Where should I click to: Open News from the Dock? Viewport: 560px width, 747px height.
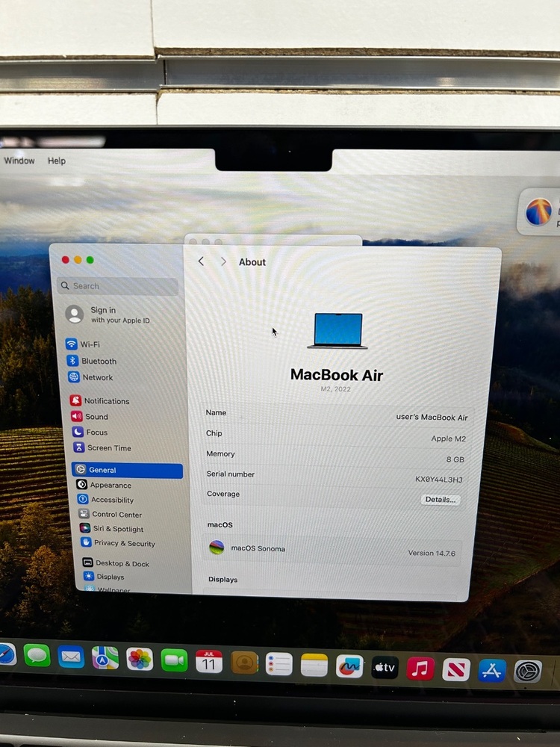tap(456, 669)
